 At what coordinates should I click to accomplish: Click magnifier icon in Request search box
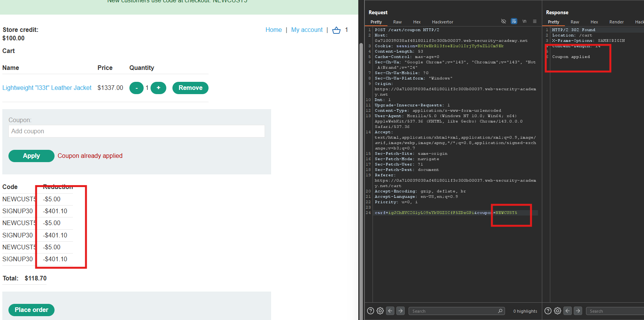coord(500,311)
